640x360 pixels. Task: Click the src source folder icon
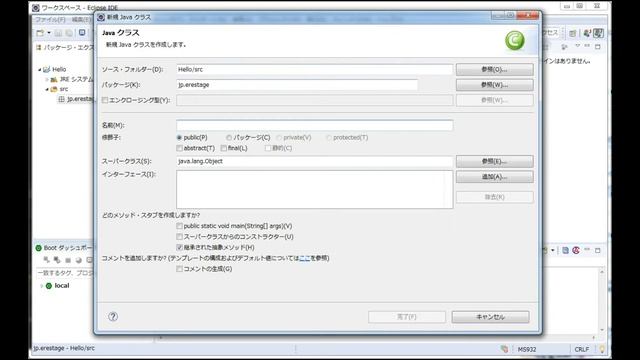tap(53, 89)
